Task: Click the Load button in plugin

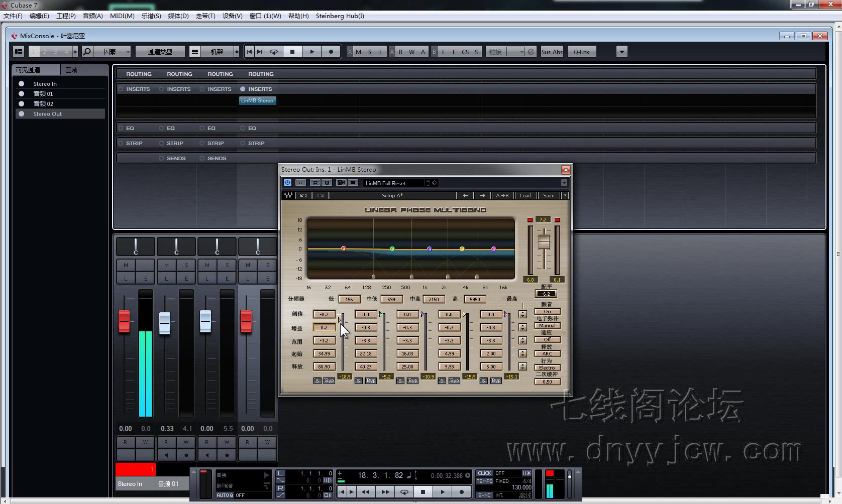Action: 525,195
